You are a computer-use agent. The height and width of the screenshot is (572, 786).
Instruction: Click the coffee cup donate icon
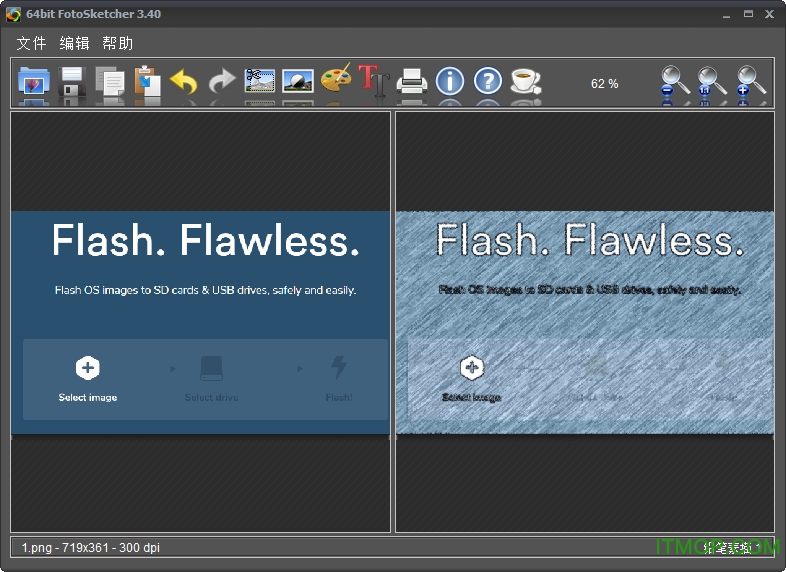point(525,81)
